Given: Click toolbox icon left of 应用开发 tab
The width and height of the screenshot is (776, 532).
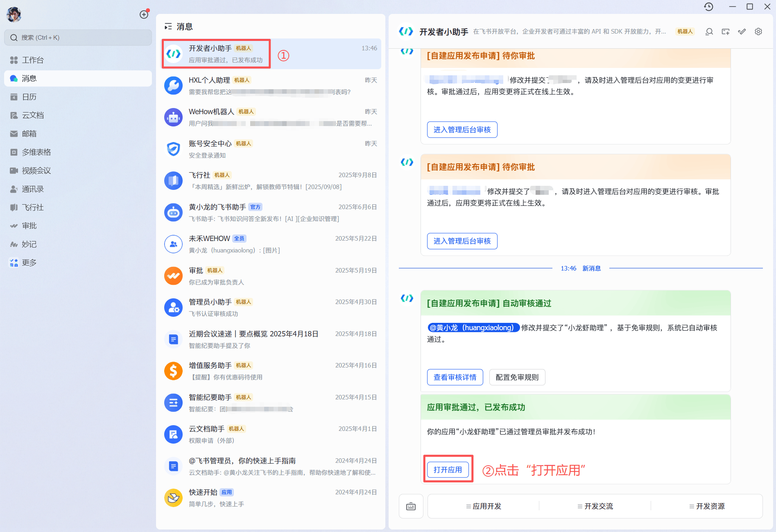Looking at the screenshot, I should click(411, 506).
